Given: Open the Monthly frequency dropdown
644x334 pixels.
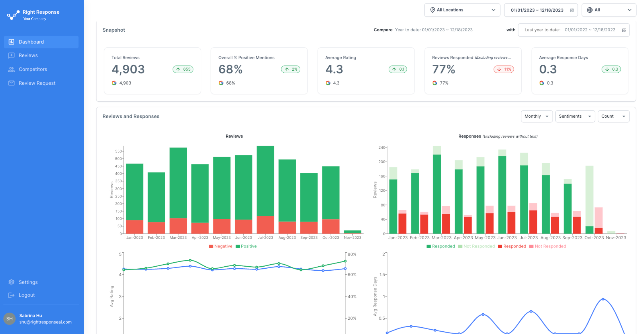Looking at the screenshot, I should (537, 116).
